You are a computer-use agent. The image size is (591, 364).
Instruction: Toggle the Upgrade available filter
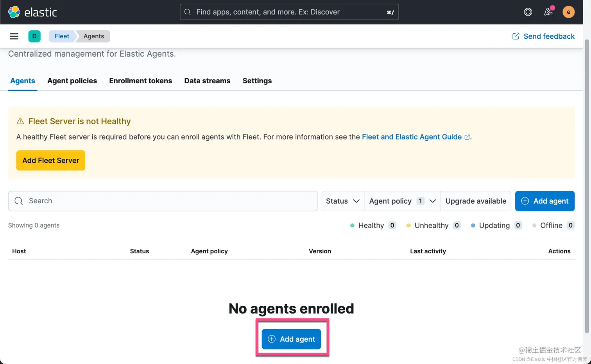tap(476, 201)
